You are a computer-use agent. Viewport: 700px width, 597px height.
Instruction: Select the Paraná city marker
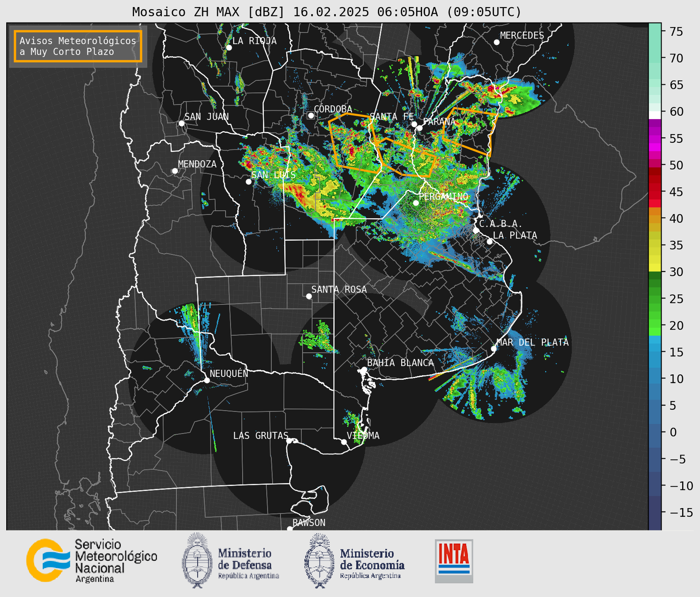tap(420, 128)
